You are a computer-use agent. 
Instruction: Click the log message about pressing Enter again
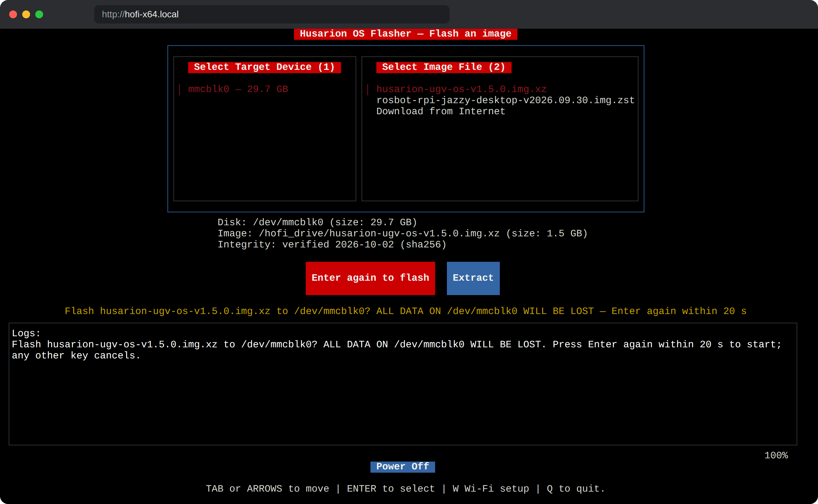pyautogui.click(x=397, y=350)
